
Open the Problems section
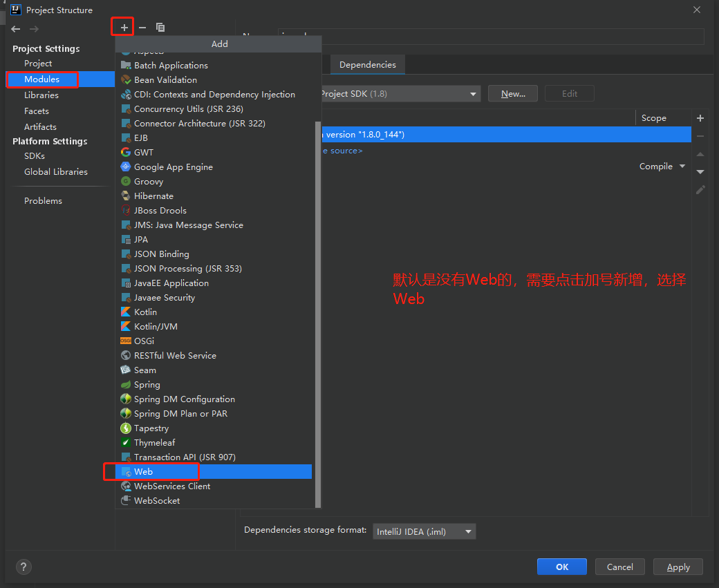[x=43, y=201]
